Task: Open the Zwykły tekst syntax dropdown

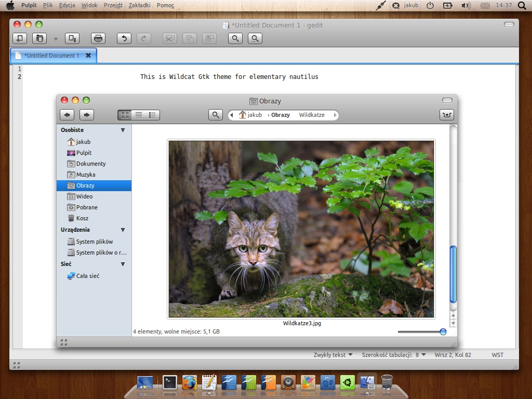Action: click(x=333, y=354)
